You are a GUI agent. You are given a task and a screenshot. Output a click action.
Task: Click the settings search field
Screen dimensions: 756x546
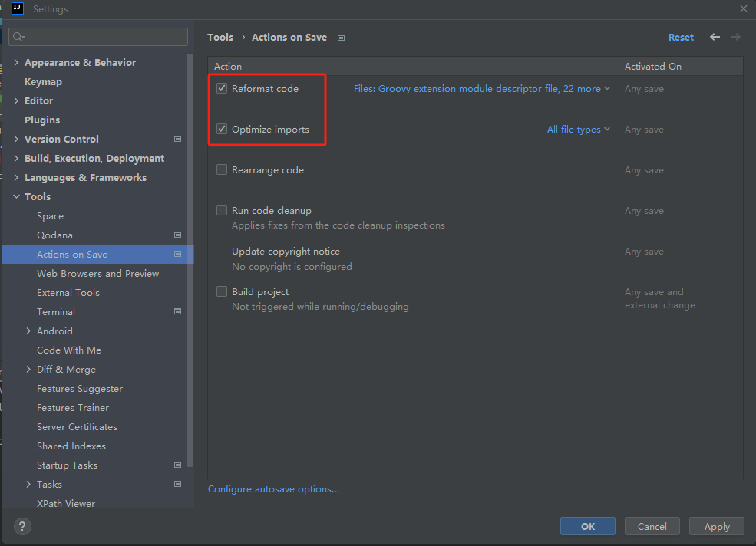coord(98,37)
